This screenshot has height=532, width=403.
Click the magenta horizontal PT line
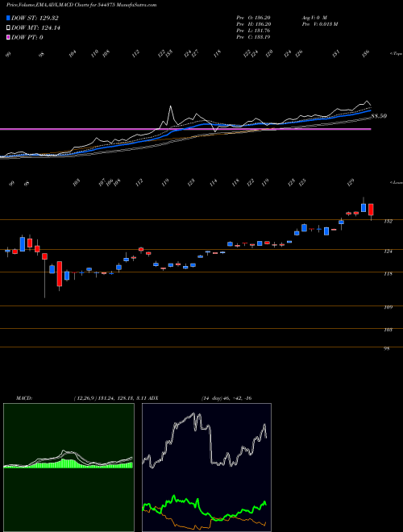point(185,129)
